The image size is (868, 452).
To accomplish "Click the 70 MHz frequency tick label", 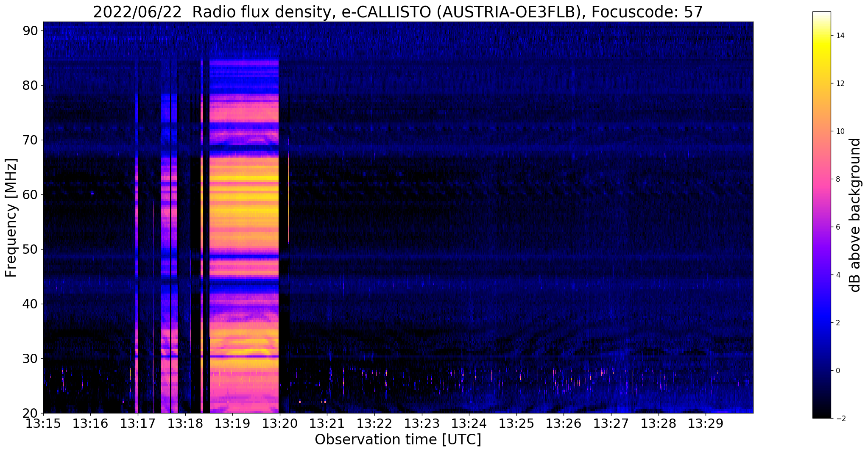I will [x=30, y=140].
